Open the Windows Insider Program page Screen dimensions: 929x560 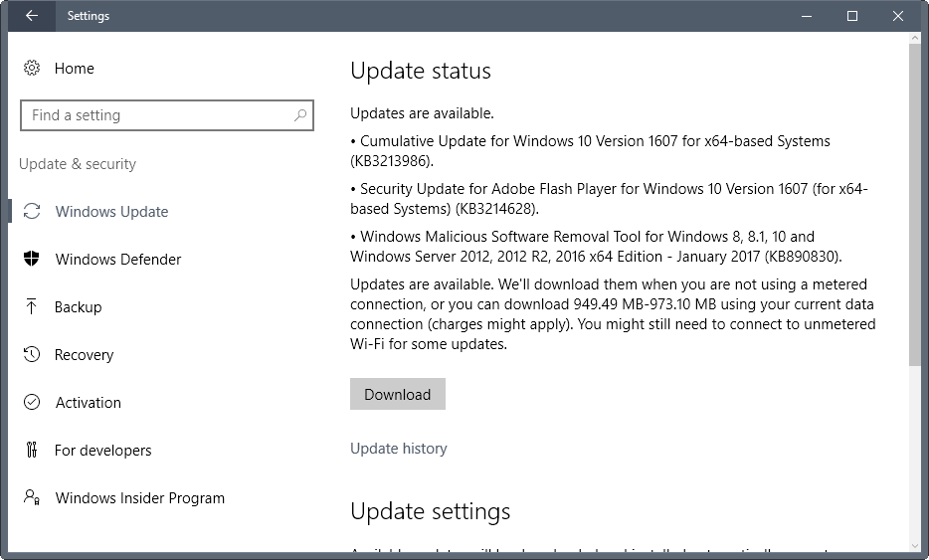point(140,497)
